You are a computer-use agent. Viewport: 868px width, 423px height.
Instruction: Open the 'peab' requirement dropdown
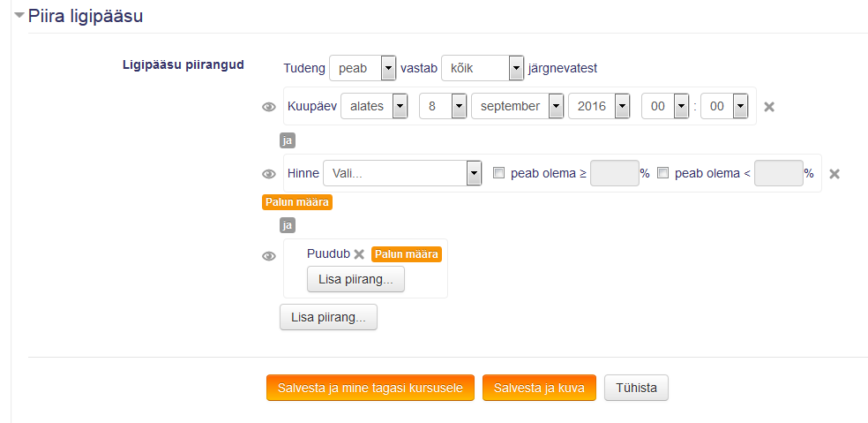click(x=363, y=68)
